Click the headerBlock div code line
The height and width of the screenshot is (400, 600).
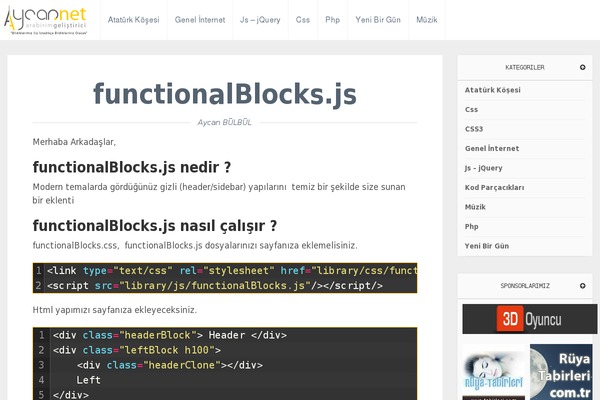170,335
